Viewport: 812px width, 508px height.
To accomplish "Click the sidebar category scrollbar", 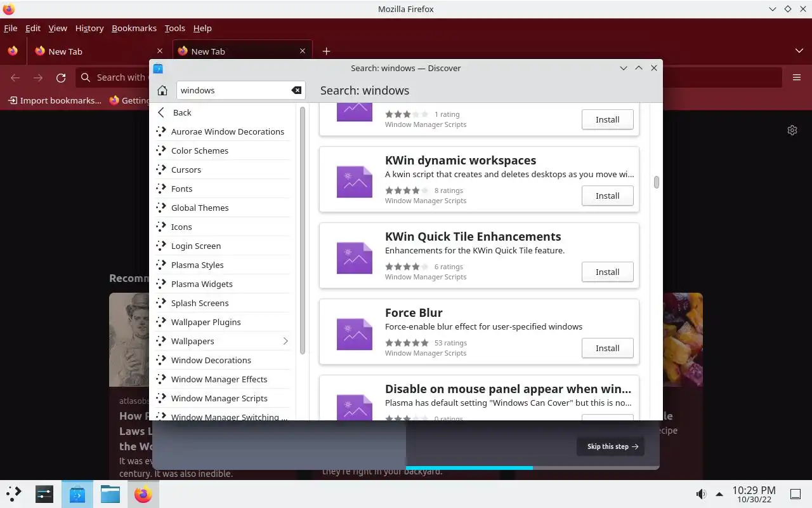I will [x=303, y=231].
